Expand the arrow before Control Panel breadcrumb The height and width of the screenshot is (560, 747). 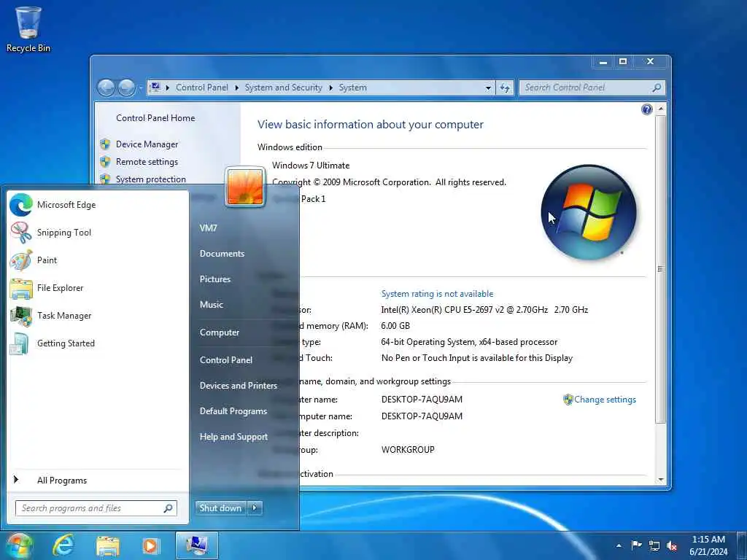pyautogui.click(x=168, y=87)
